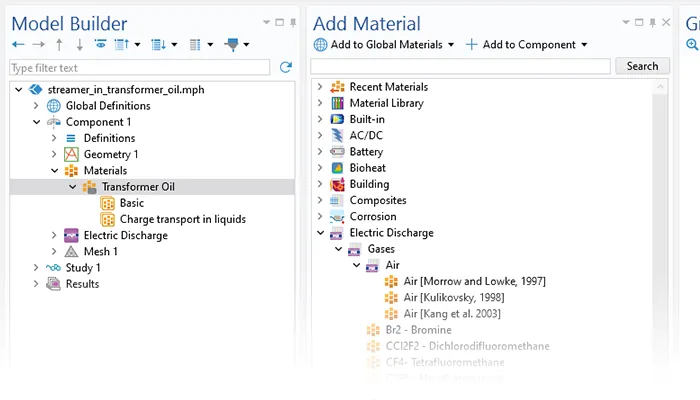Click the move down arrow icon
Screen dimensions: 700x400
pyautogui.click(x=79, y=45)
